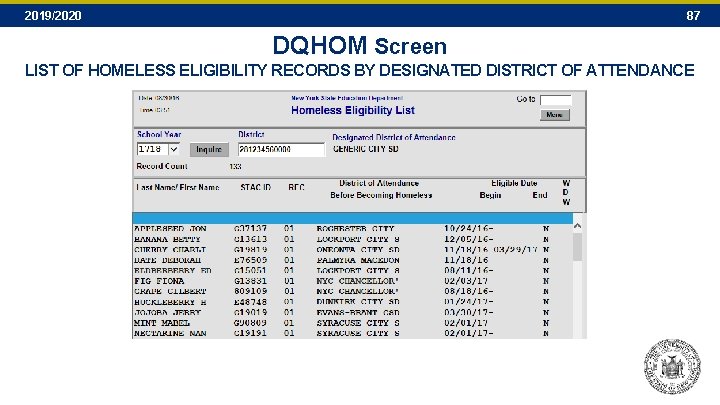Click begin date 12/05/16

coord(466,239)
